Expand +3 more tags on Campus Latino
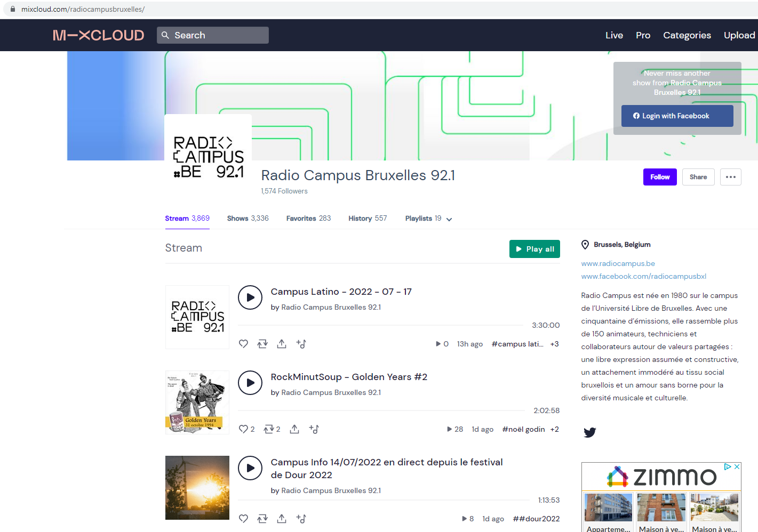Viewport: 758px width, 532px height. click(554, 344)
